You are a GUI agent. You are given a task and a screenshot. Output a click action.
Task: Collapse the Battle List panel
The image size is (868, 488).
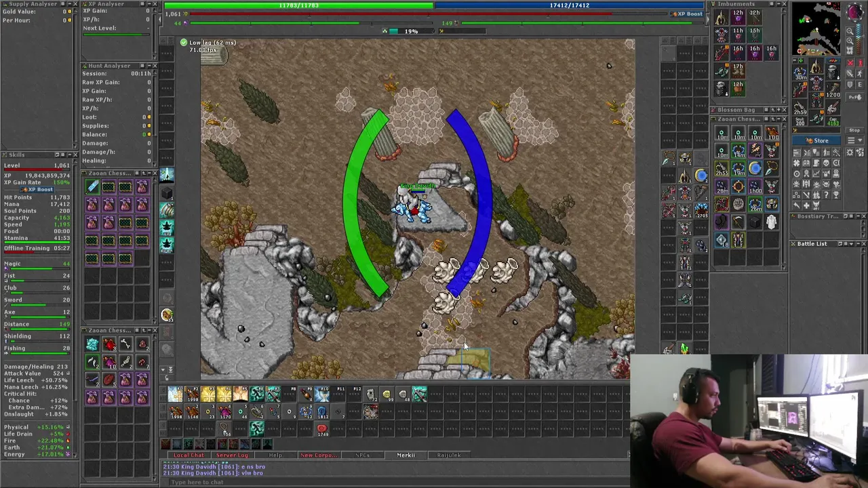859,244
